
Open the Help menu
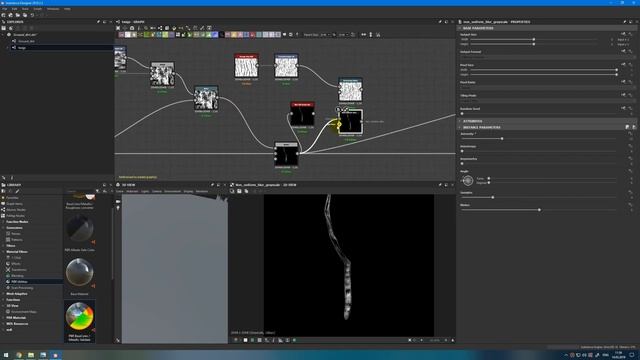pyautogui.click(x=67, y=9)
